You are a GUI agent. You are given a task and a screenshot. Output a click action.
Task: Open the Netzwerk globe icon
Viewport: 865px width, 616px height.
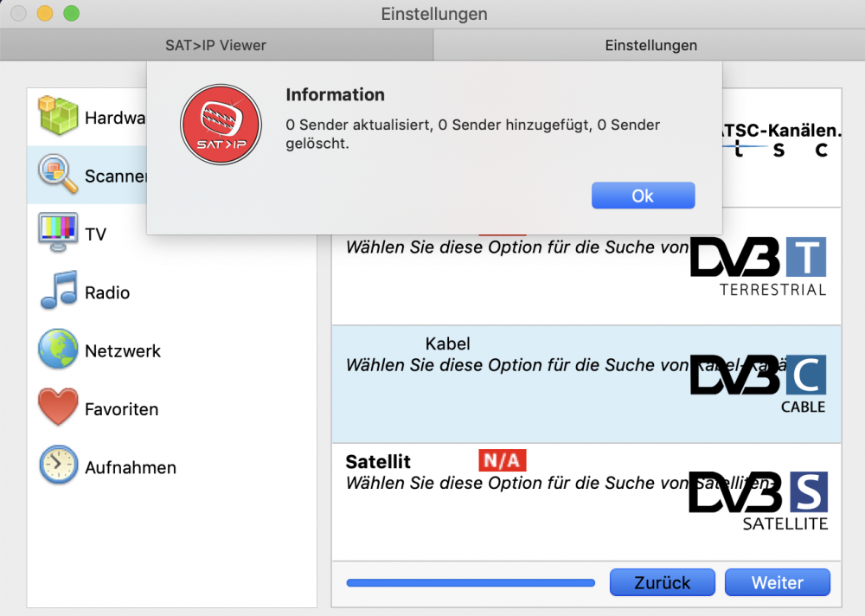(x=58, y=349)
